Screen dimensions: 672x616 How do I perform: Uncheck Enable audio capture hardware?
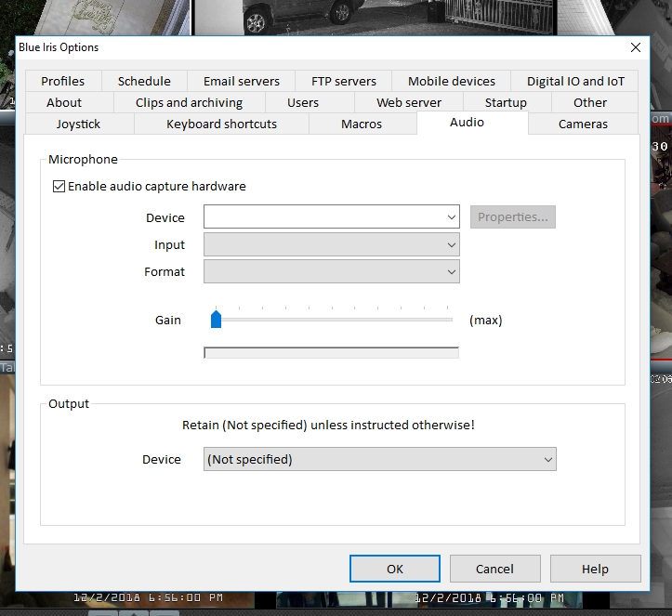click(x=59, y=187)
